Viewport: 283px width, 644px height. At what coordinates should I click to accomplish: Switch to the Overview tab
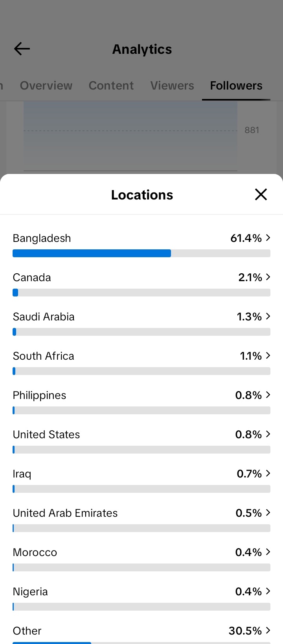(x=46, y=86)
